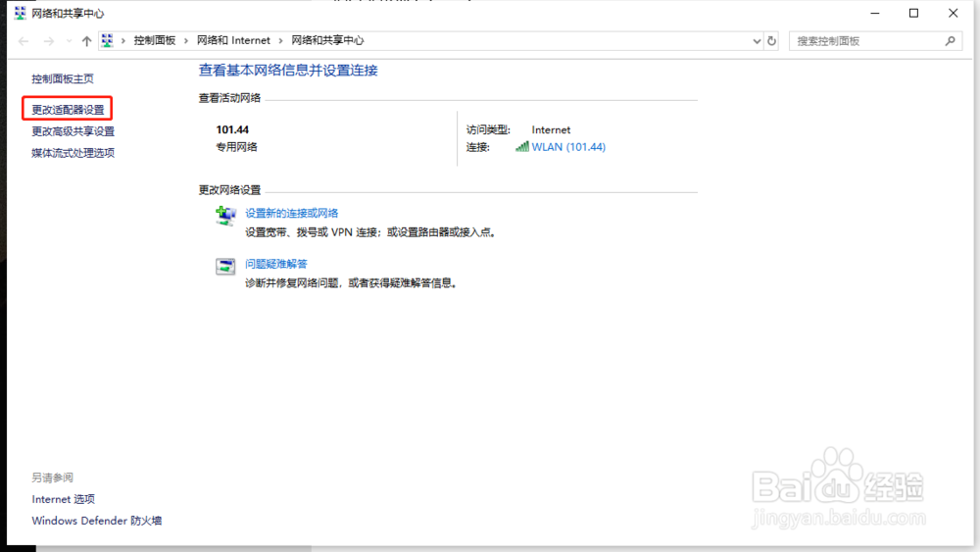This screenshot has width=980, height=552.
Task: Open Windows Defender 防火墙 link
Action: [x=97, y=521]
